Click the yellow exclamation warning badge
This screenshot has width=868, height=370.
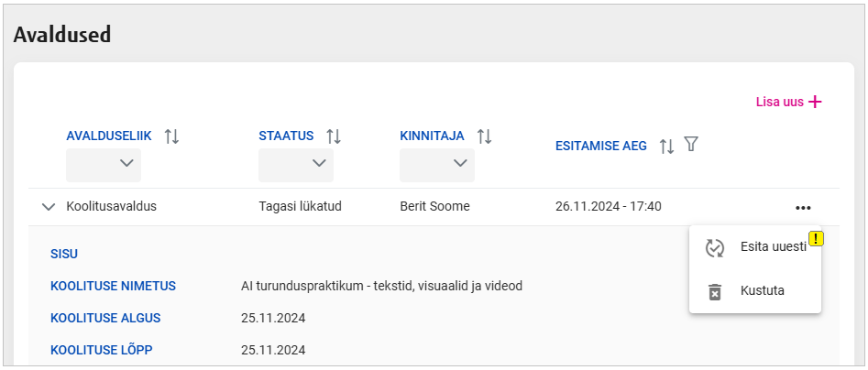point(816,239)
